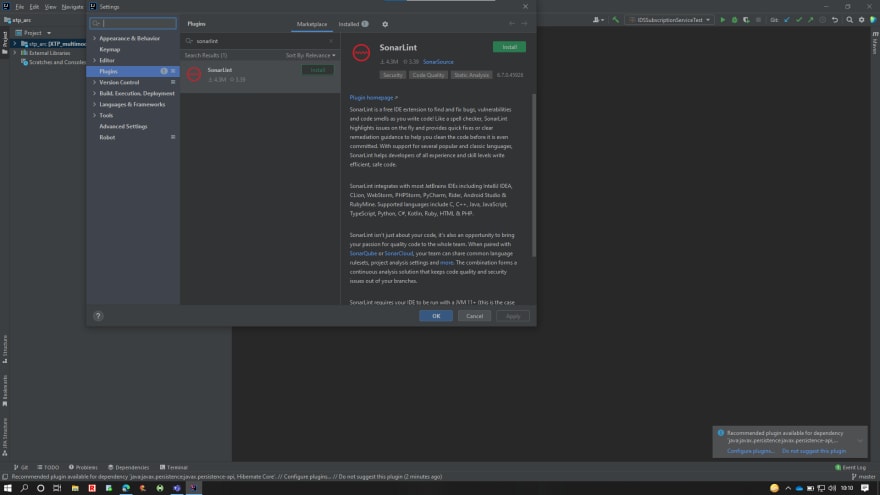Click Git update project blue arrow
The image size is (880, 495).
(x=787, y=20)
